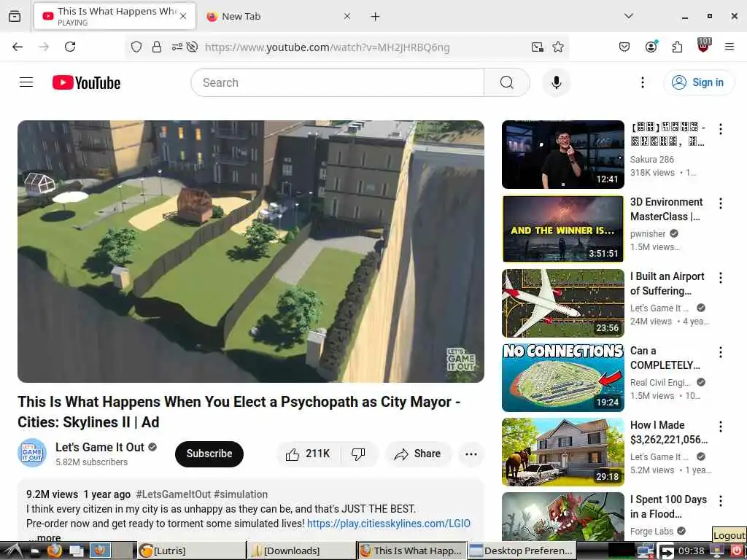Focus the YouTube search field
The width and height of the screenshot is (747, 560).
[337, 82]
